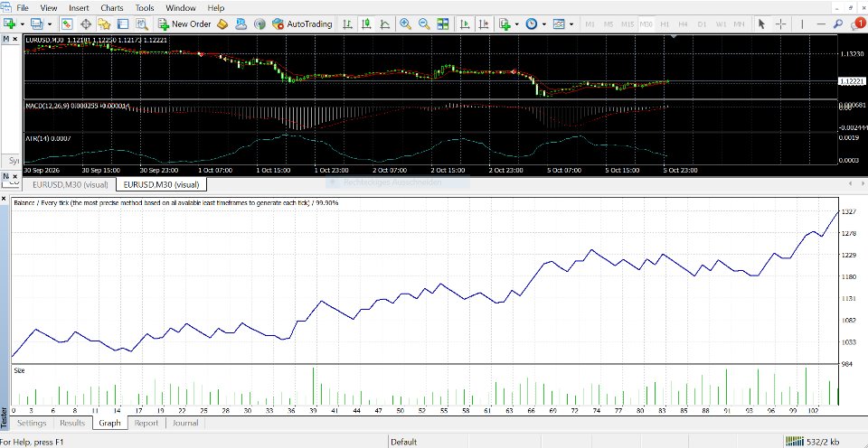Click the cloud hosting icon beside MetaEditor
Viewport: 868px width, 448px height.
(241, 23)
